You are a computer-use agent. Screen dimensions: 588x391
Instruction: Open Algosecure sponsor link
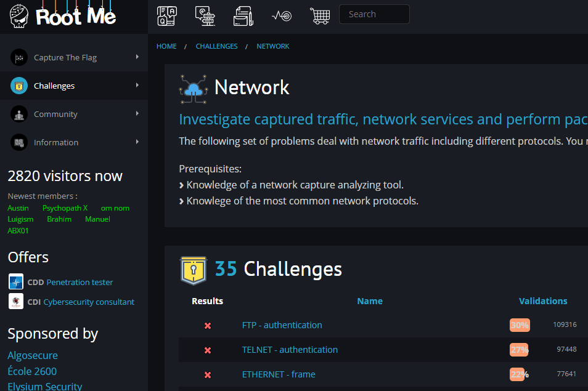pyautogui.click(x=33, y=355)
